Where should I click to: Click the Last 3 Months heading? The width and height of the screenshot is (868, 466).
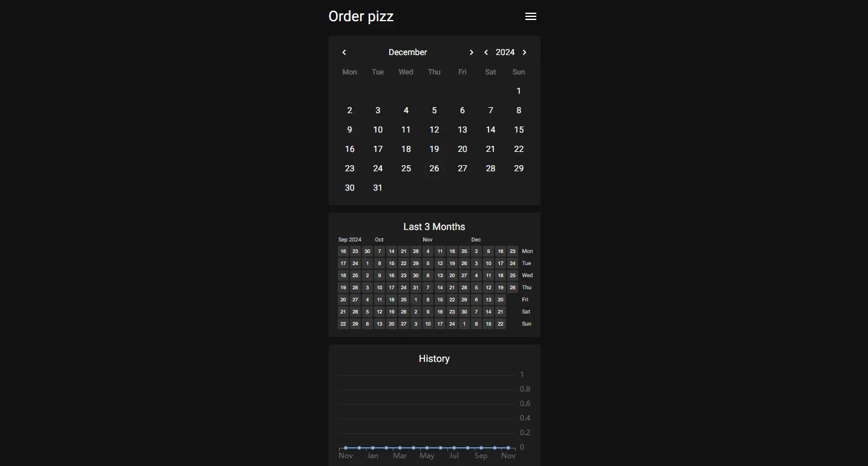(434, 227)
